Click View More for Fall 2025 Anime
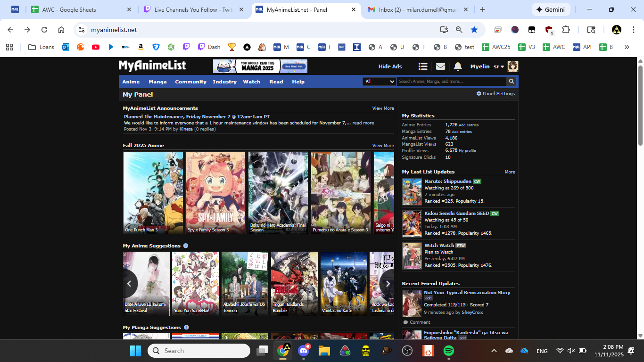This screenshot has height=362, width=644. [383, 146]
